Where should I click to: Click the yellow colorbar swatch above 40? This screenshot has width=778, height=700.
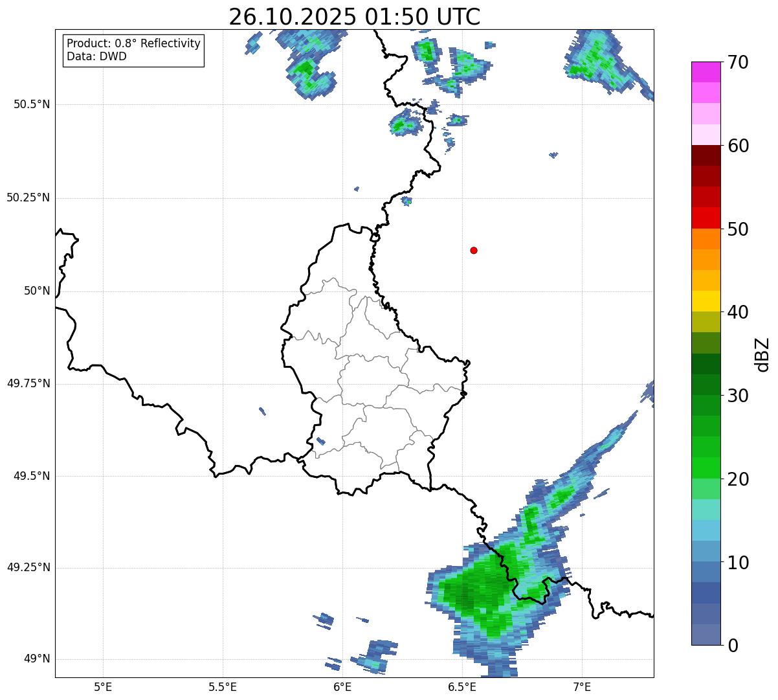[706, 301]
